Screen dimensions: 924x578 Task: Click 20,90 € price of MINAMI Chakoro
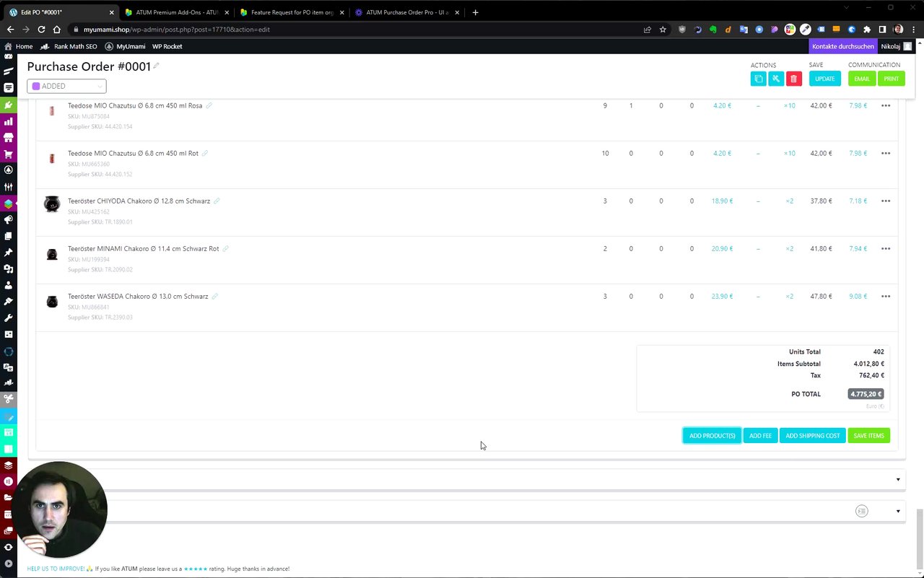point(722,248)
